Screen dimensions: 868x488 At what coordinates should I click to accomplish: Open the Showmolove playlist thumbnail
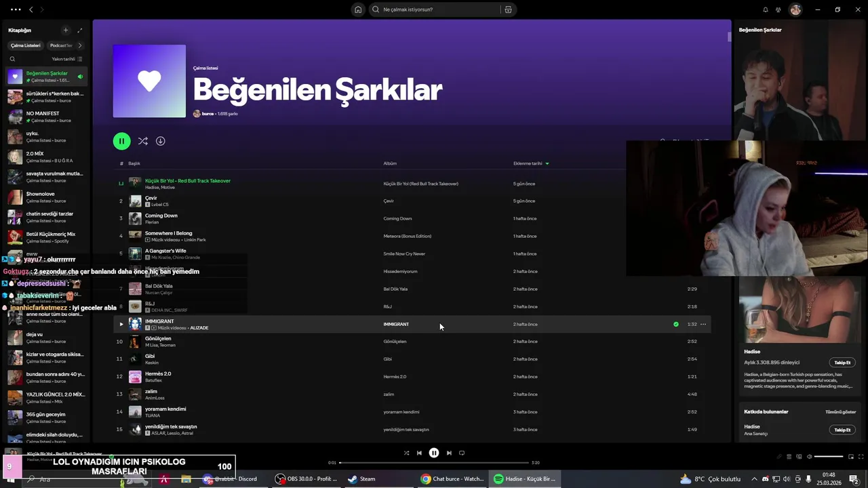pos(15,197)
